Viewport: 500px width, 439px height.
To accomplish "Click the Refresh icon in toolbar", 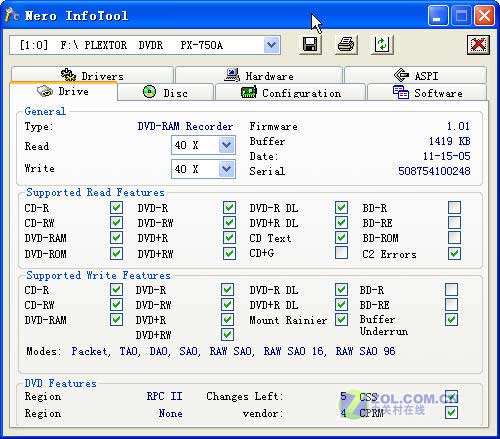I will (x=382, y=44).
